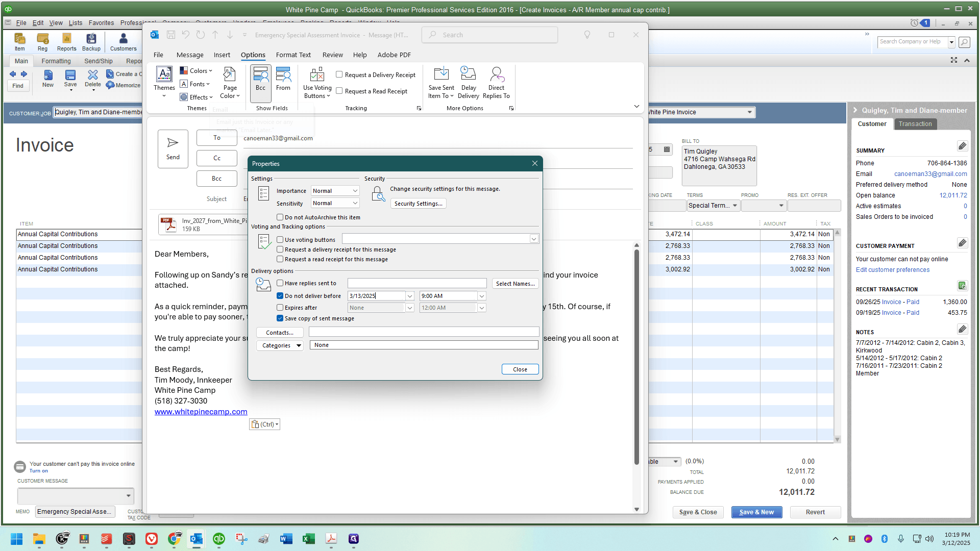Open the Colors theme dropdown
The image size is (980, 551).
tap(197, 71)
